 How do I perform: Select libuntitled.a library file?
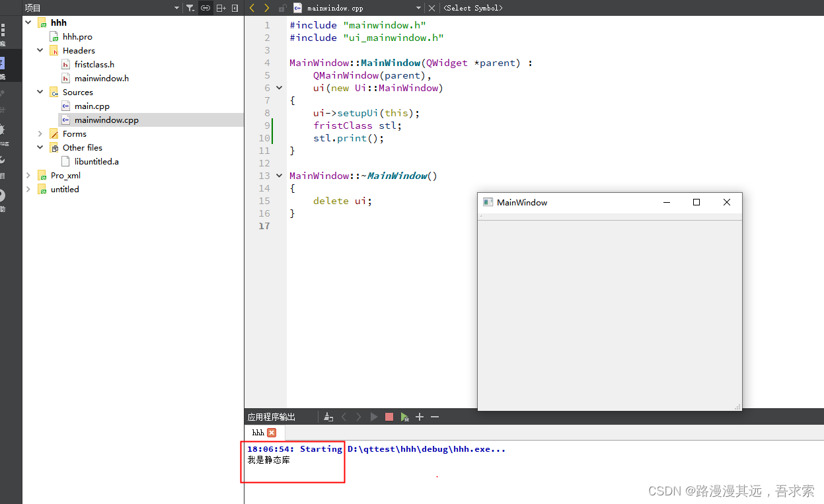click(96, 161)
